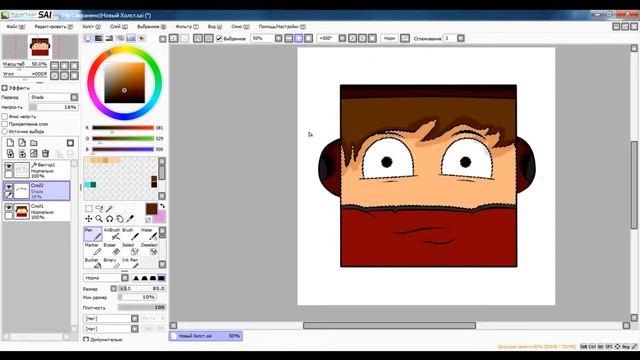Create a new layer folder
This screenshot has width=640, height=360.
[34, 142]
